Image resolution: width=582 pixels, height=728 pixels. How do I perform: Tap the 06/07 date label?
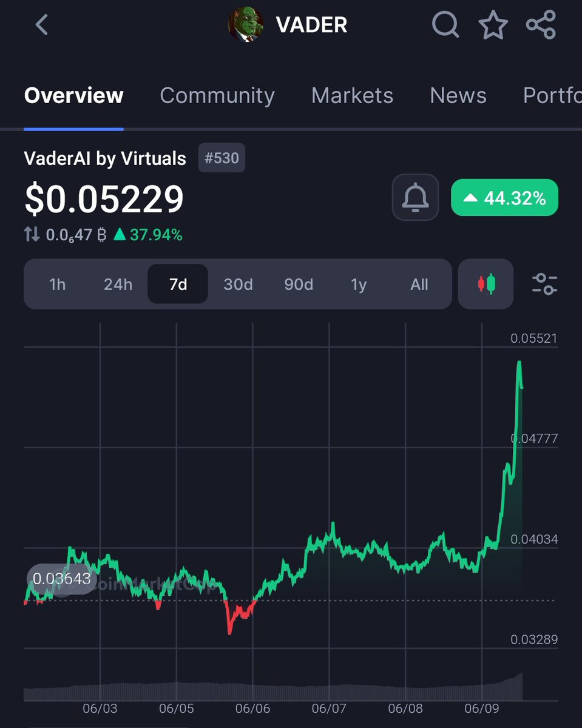pos(329,708)
